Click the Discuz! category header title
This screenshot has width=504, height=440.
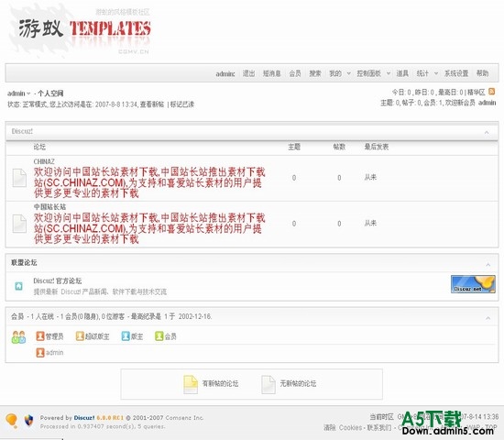[x=22, y=131]
